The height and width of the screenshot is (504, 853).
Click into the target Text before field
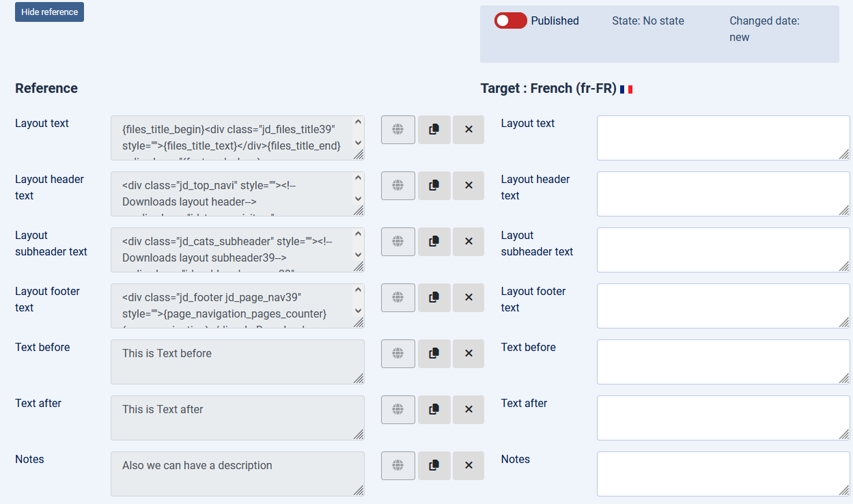(x=723, y=362)
